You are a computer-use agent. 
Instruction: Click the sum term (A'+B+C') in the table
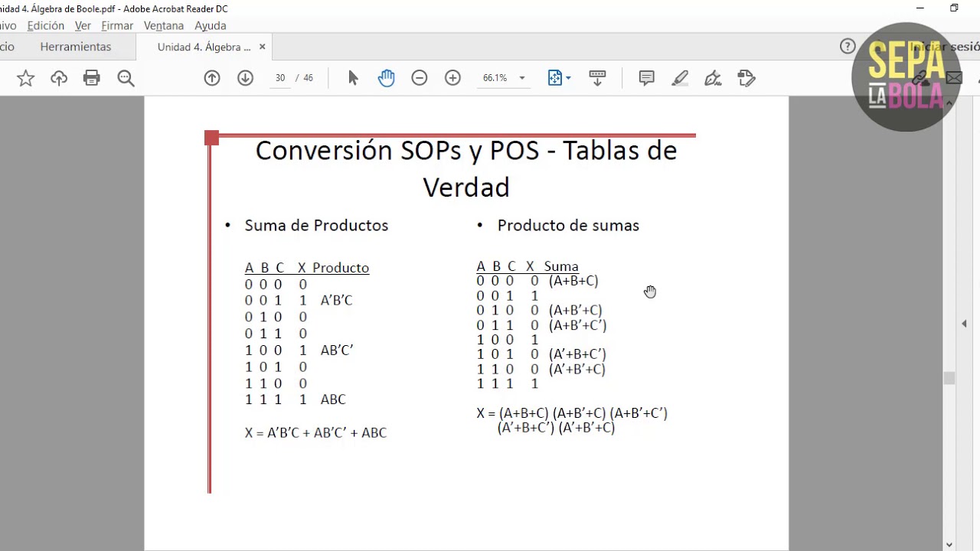577,354
